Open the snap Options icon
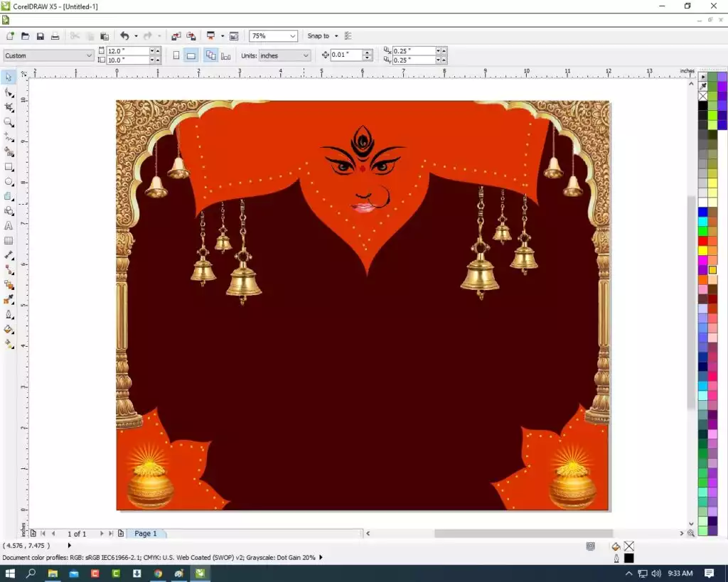Viewport: 728px width, 582px height. point(348,36)
